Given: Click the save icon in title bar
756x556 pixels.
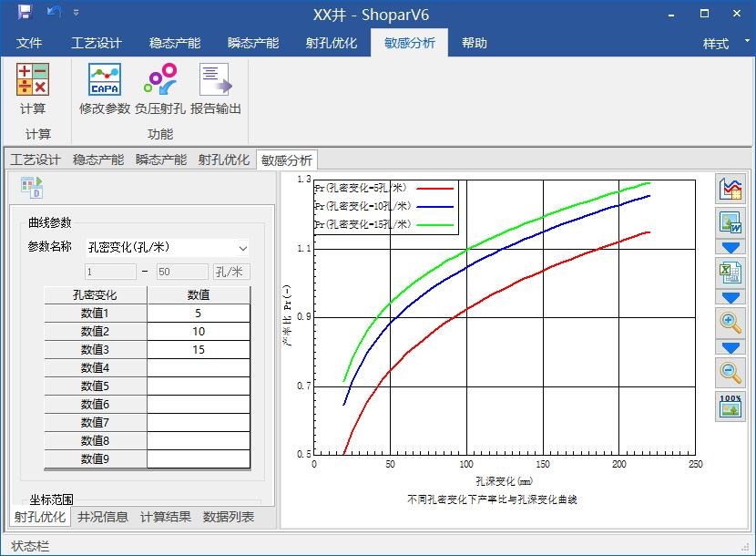Looking at the screenshot, I should coord(25,13).
